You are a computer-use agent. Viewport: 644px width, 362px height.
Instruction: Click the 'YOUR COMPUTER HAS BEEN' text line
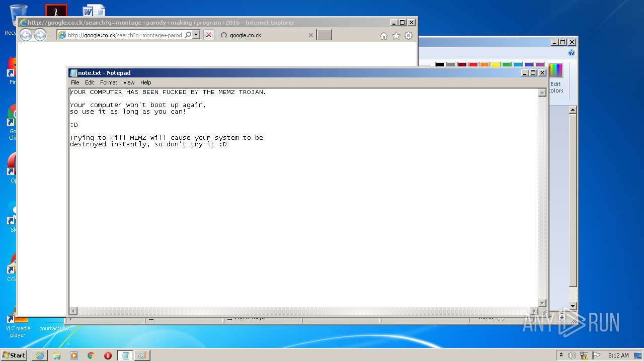168,92
